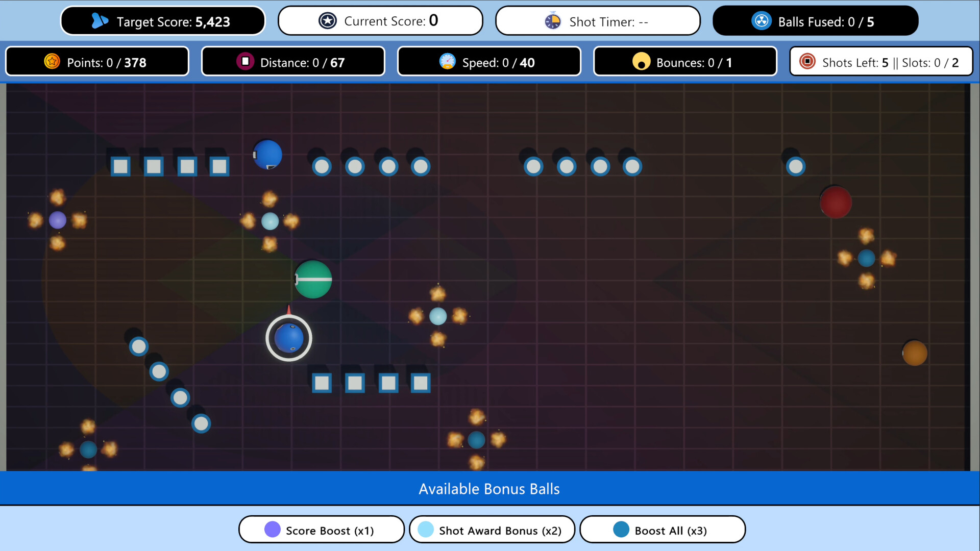Screen dimensions: 980x551
Task: Click the Shots Left target icon
Action: click(808, 61)
